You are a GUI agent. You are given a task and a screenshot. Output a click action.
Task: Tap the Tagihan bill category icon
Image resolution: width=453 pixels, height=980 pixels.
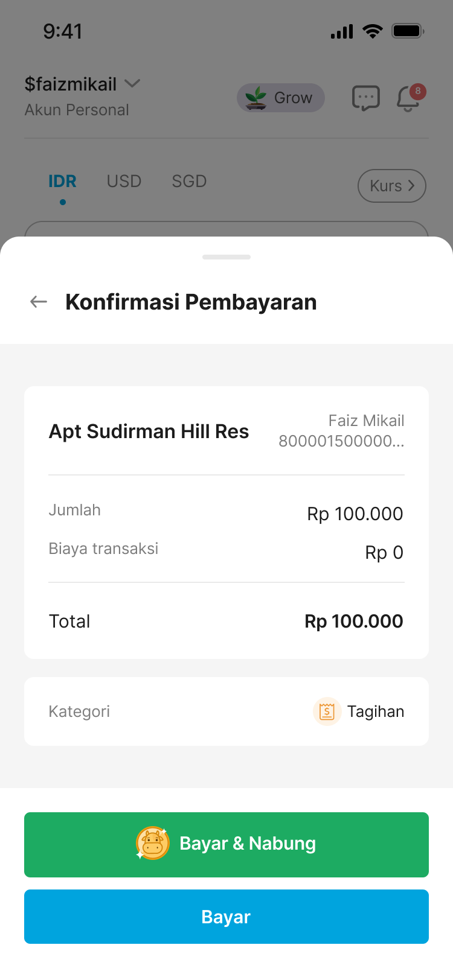[327, 711]
